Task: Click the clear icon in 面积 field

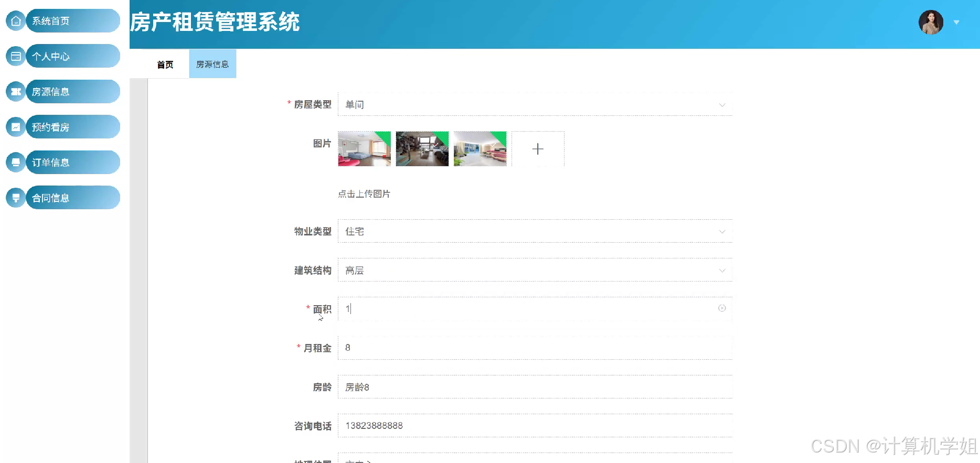Action: point(722,308)
